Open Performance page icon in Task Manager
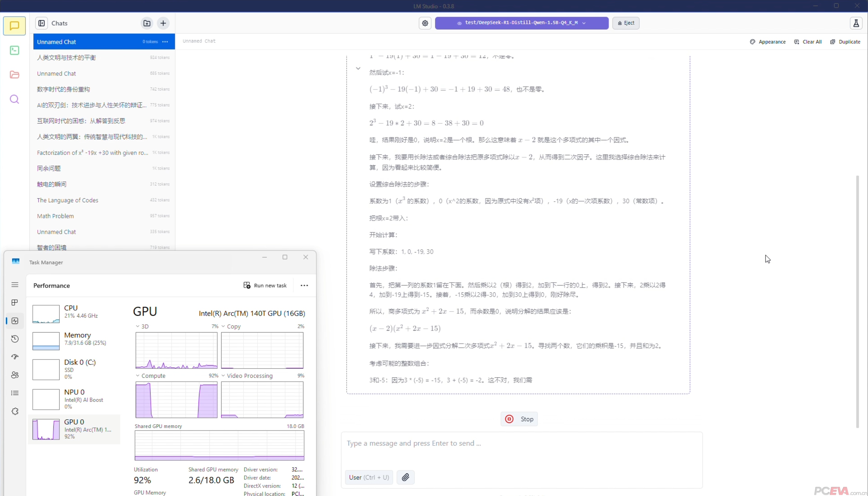This screenshot has width=868, height=496. [15, 321]
